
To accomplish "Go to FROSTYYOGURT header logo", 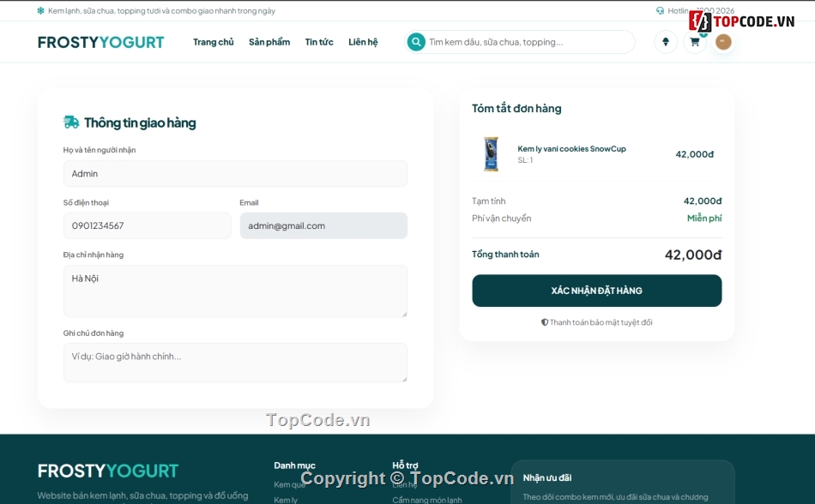I will 101,42.
